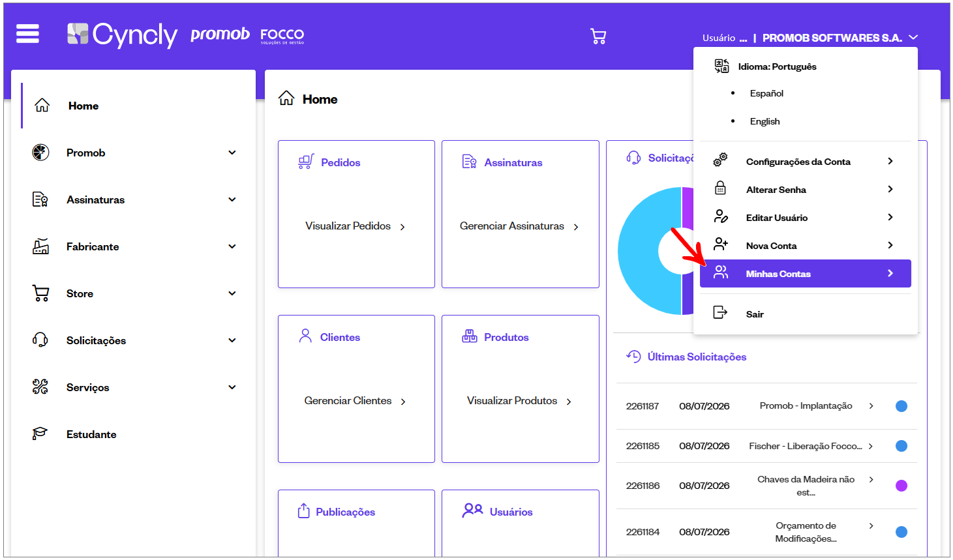Click 'Orçamento de Modificações...' request text
The width and height of the screenshot is (953, 560).
pos(806,532)
